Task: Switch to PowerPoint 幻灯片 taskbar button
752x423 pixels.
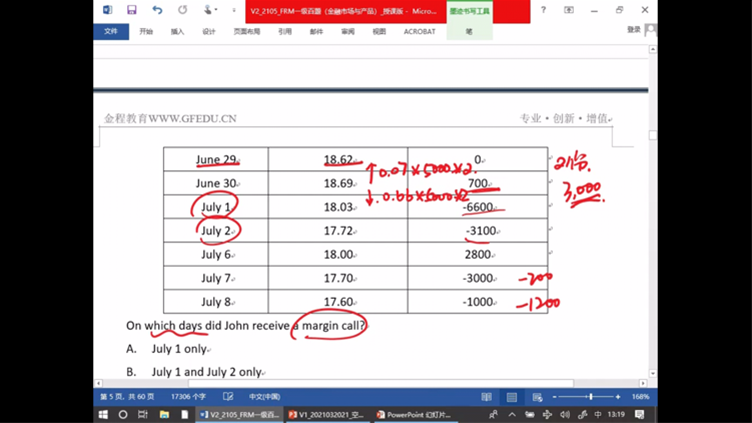Action: 415,414
